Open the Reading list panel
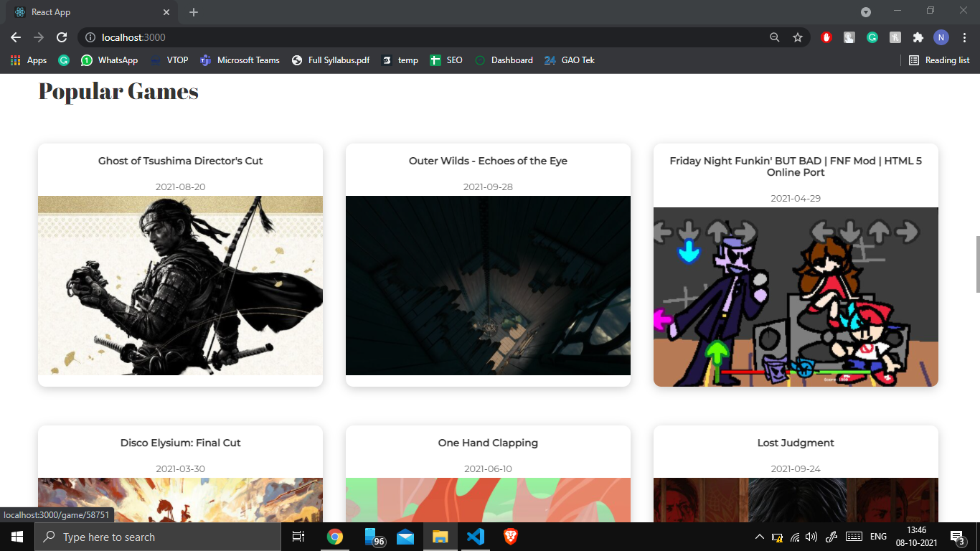Image resolution: width=980 pixels, height=551 pixels. pyautogui.click(x=939, y=60)
